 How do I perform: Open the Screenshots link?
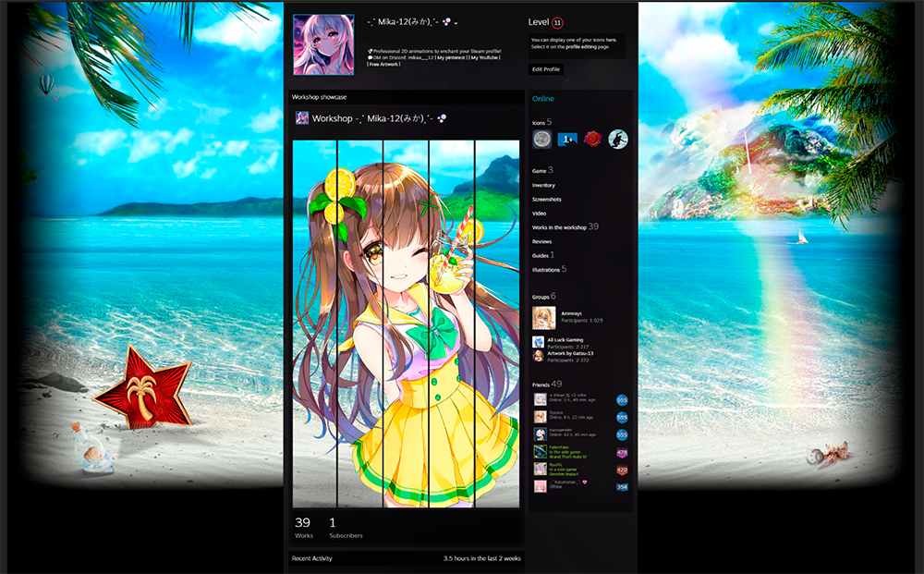546,200
